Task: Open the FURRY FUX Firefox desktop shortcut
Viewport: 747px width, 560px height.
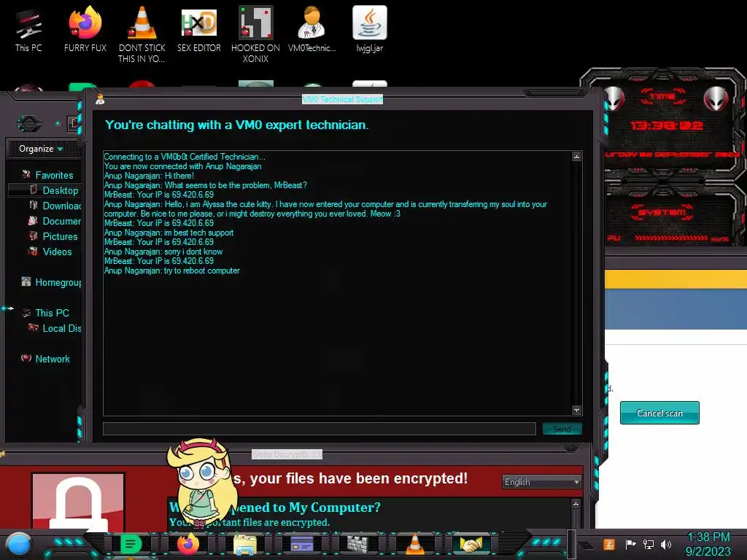Action: 85,29
